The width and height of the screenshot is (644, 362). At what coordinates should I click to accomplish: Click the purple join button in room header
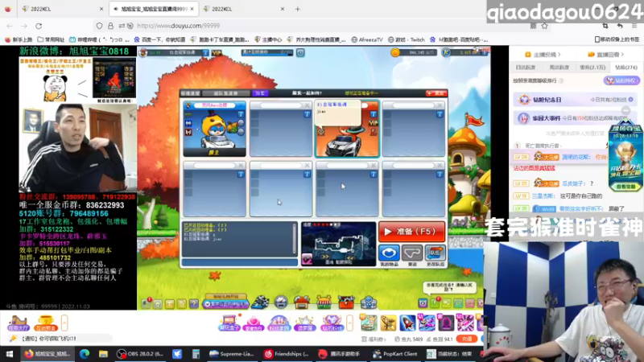click(260, 93)
